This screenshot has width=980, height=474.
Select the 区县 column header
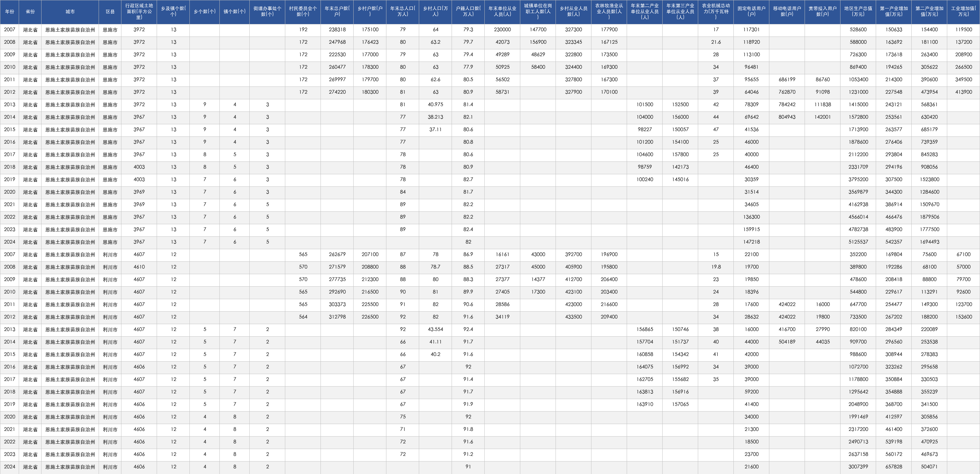(110, 12)
